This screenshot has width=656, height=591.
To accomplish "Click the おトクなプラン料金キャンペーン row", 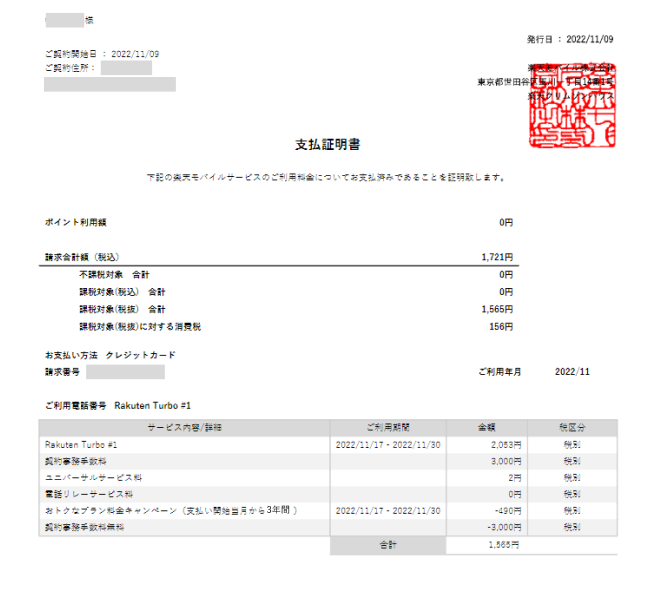I will click(x=172, y=510).
